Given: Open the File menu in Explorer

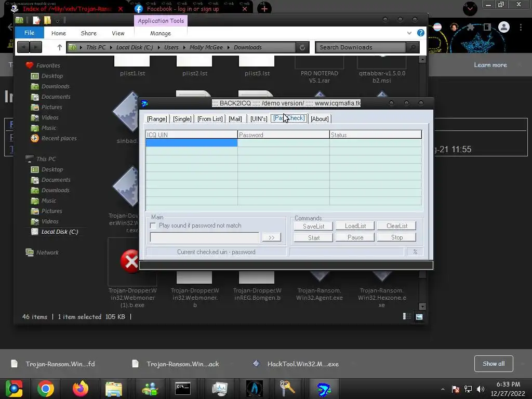Looking at the screenshot, I should 29,33.
